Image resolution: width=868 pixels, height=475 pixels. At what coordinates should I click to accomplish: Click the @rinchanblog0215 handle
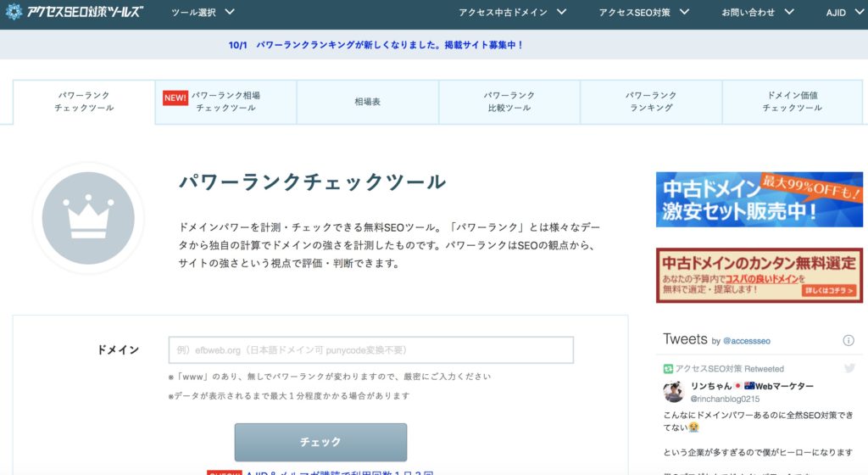[x=725, y=399]
